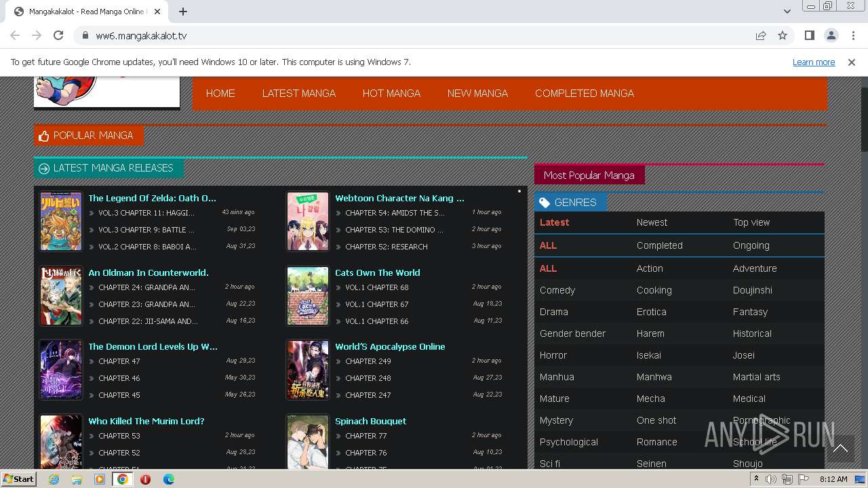Open the tab search dropdown chevron
The width and height of the screenshot is (868, 488).
click(x=787, y=12)
